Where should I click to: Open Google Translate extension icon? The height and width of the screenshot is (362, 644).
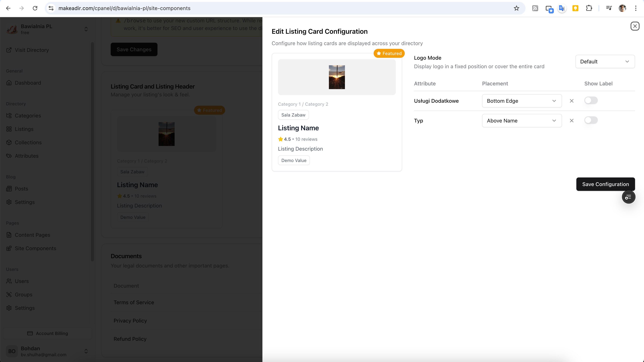(562, 8)
